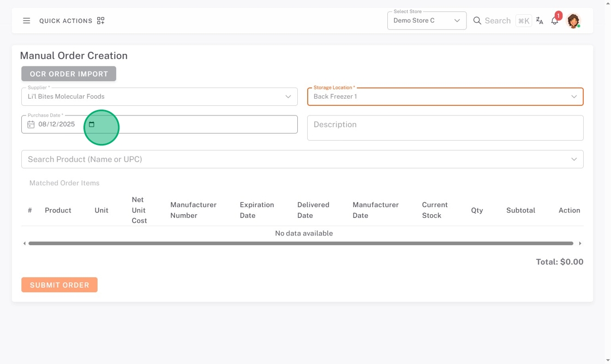This screenshot has width=611, height=364.
Task: Open the native date picker icon
Action: [92, 124]
